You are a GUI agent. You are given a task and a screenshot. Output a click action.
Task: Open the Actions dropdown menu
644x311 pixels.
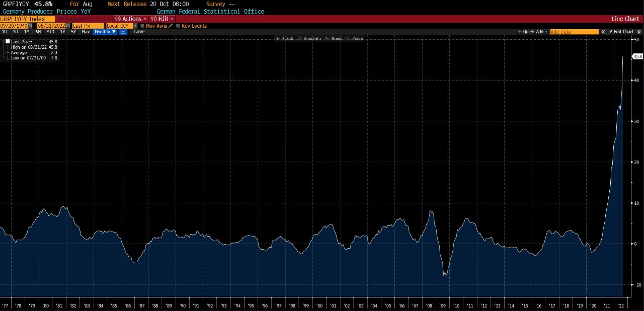pyautogui.click(x=131, y=19)
